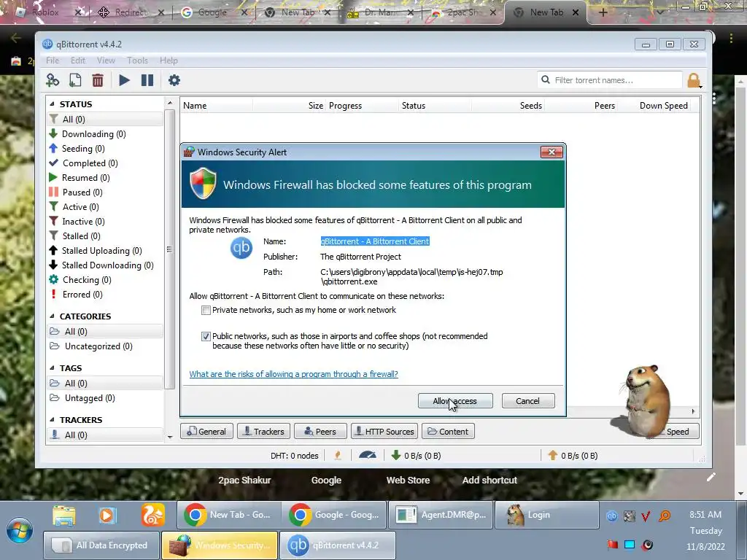Click the green download speed arrow icon
The image size is (747, 560).
(395, 455)
